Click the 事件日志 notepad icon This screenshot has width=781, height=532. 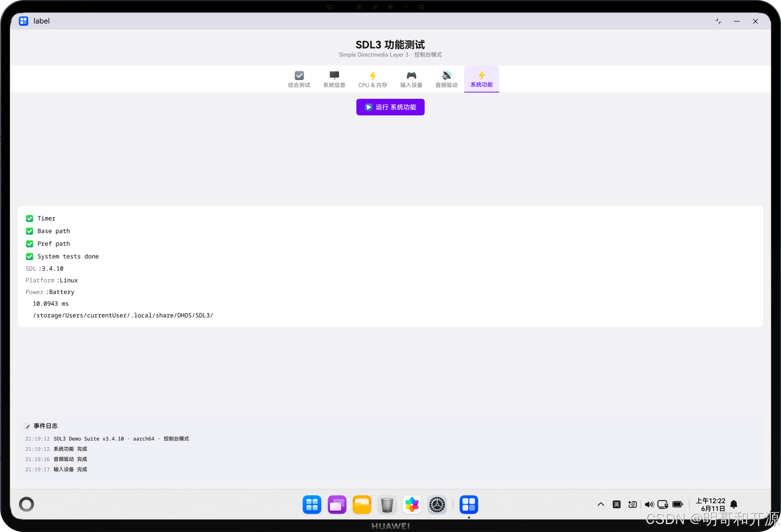tap(27, 426)
